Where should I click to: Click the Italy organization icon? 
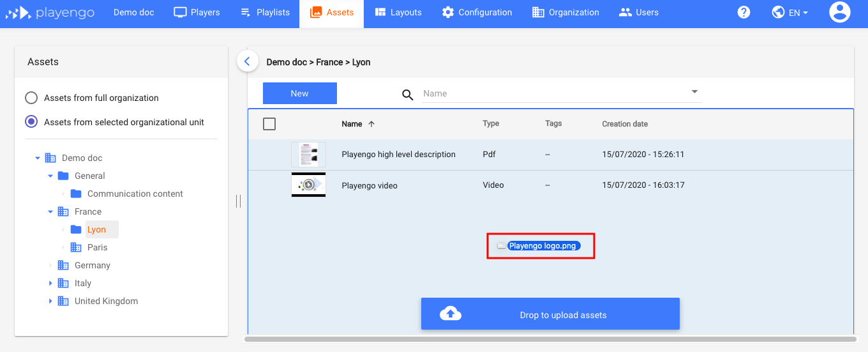(63, 283)
